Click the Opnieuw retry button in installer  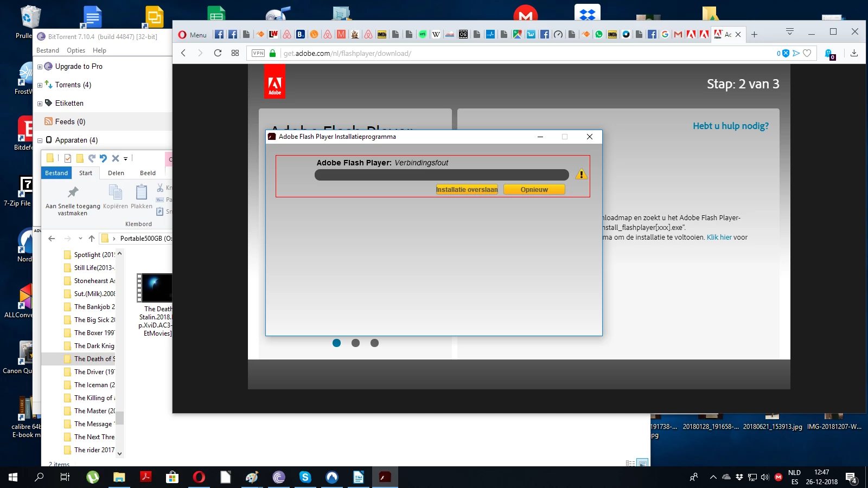coord(534,189)
